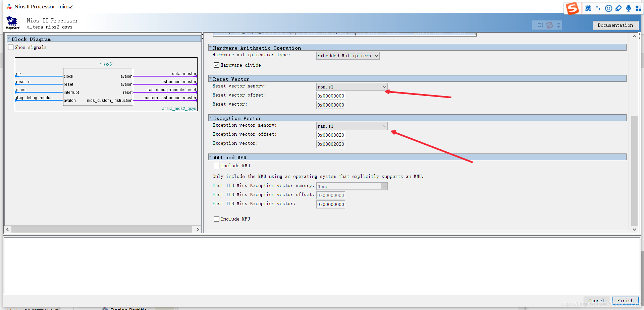Image resolution: width=644 pixels, height=310 pixels.
Task: Click the Reset vector offset field
Action: [x=331, y=96]
